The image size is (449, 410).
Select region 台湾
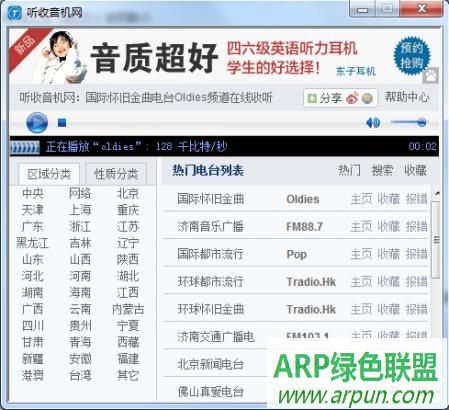tap(80, 376)
